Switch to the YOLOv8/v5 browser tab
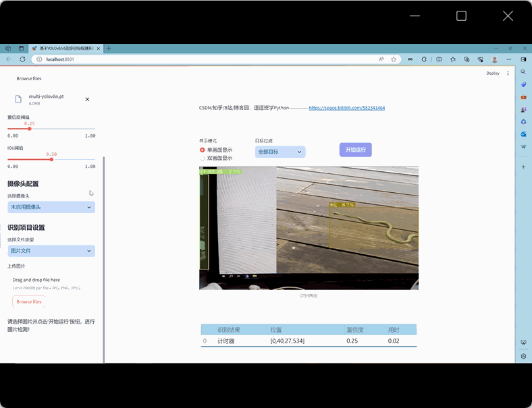Viewport: 532px width, 408px height. pos(65,49)
